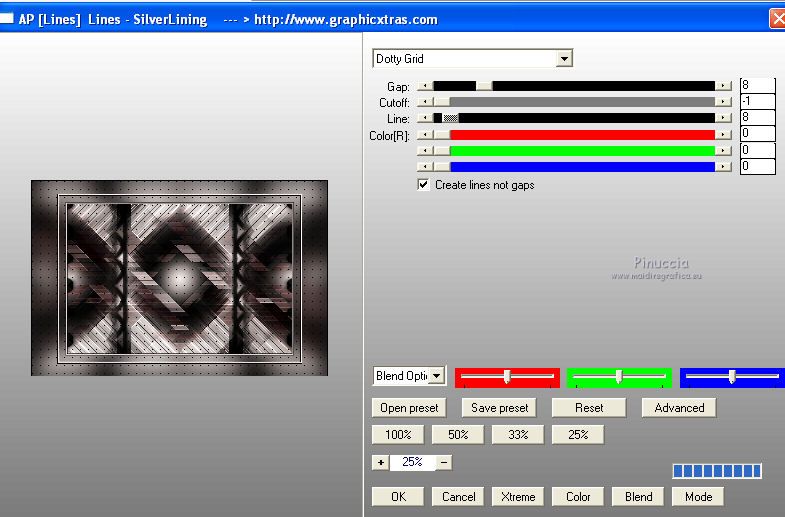Click the Color[R] red slider left arrow
785x517 pixels.
tap(425, 135)
